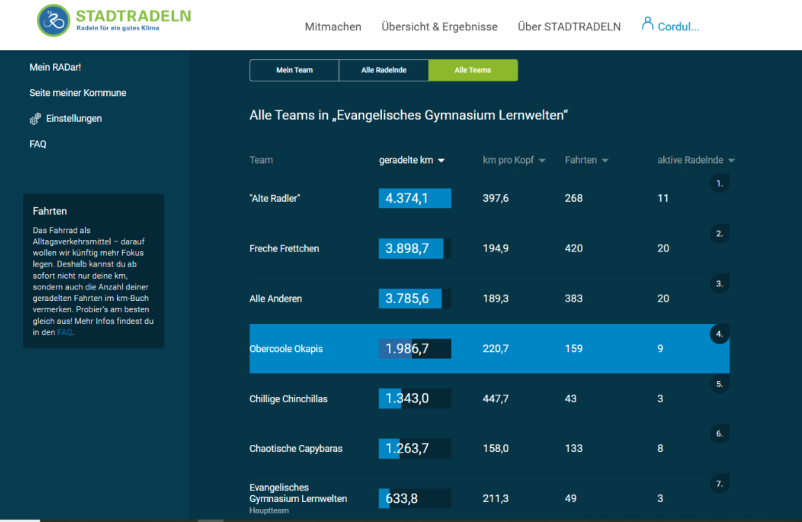Switch to the Alle Radelnde tab

click(x=383, y=70)
